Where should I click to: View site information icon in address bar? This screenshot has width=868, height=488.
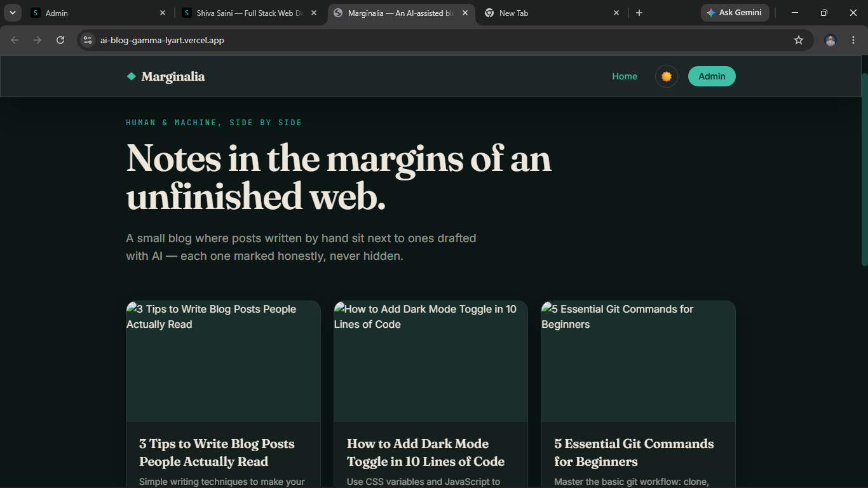pyautogui.click(x=88, y=40)
